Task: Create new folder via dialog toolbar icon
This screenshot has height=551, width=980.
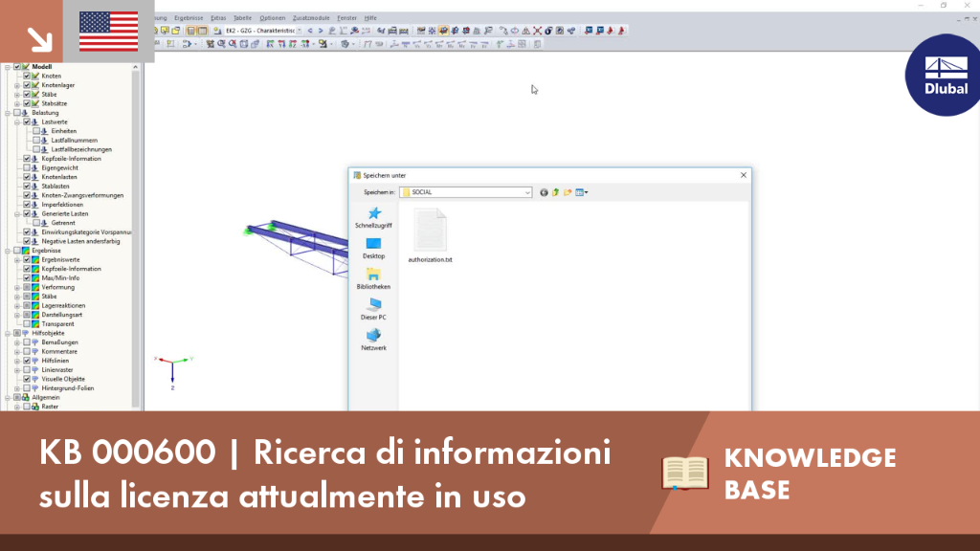Action: click(x=568, y=192)
